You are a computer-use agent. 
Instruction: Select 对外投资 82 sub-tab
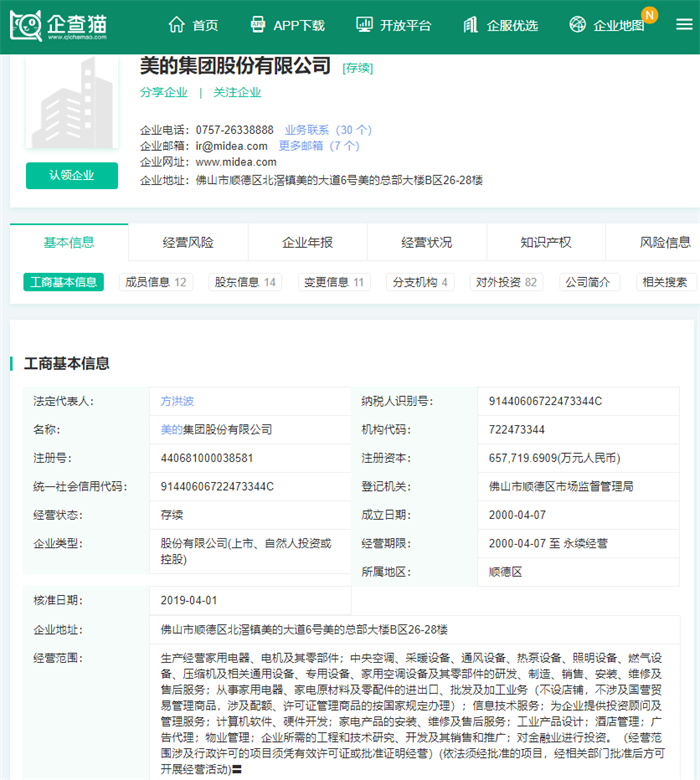click(506, 282)
